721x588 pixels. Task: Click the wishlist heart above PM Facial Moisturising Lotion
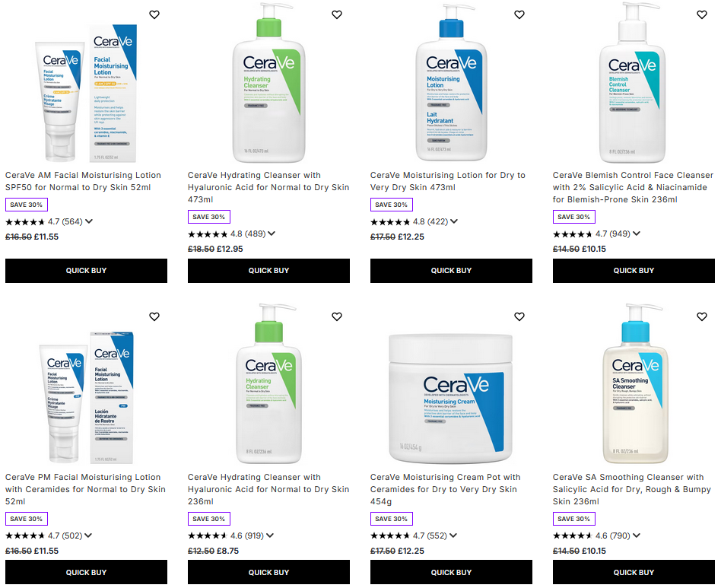point(154,316)
